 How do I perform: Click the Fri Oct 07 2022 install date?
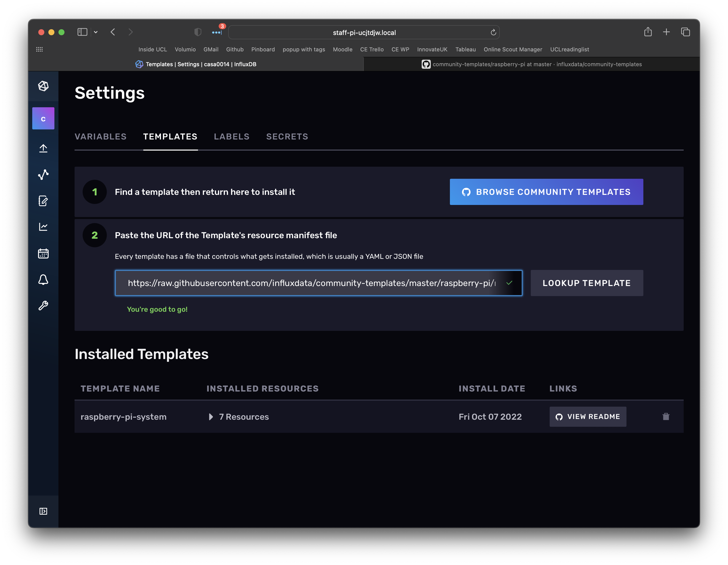(490, 417)
